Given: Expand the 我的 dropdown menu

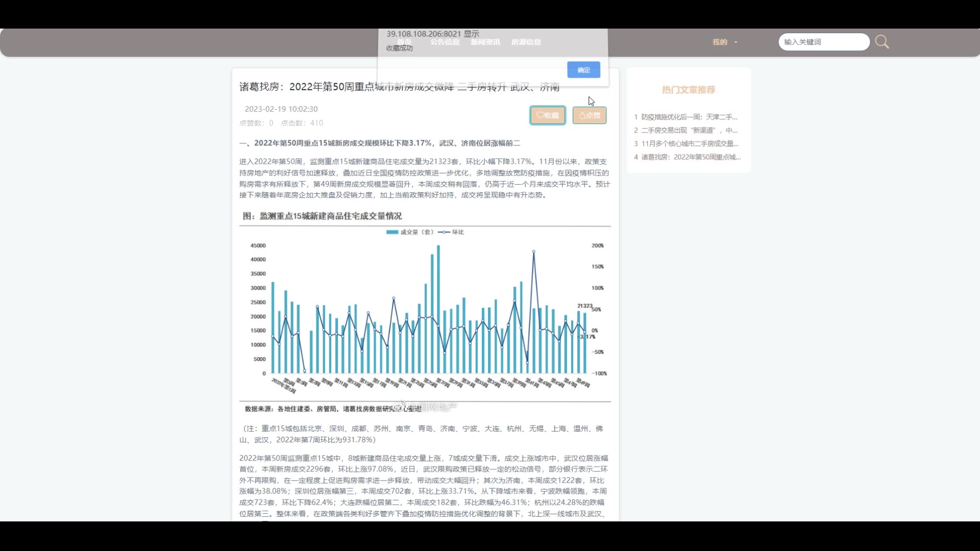Looking at the screenshot, I should coord(725,42).
